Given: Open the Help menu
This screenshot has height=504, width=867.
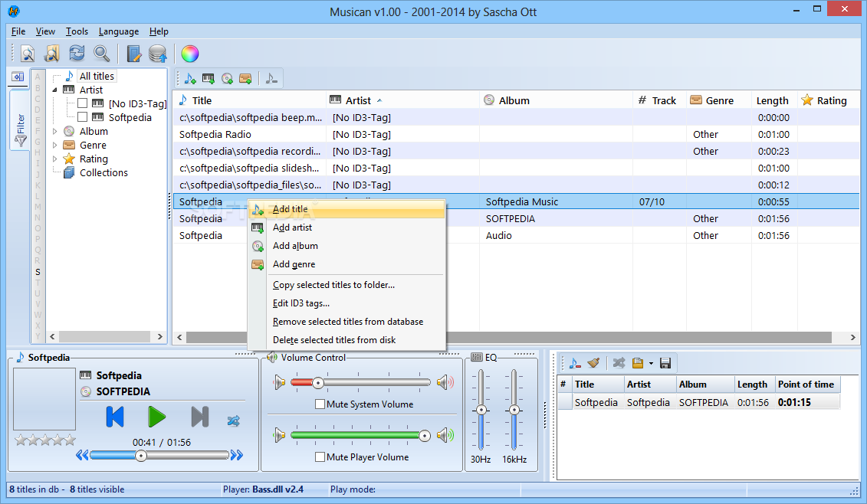Looking at the screenshot, I should point(159,31).
